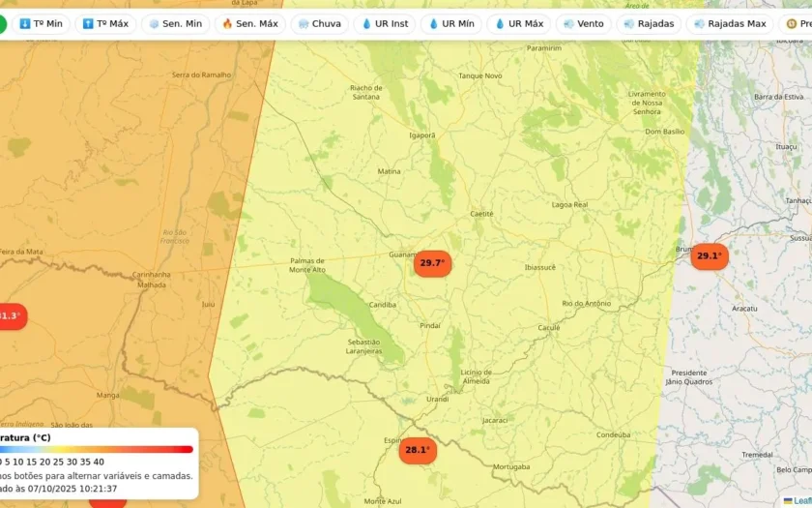
Task: Click the Sen. Min snowflake icon
Action: (x=154, y=24)
